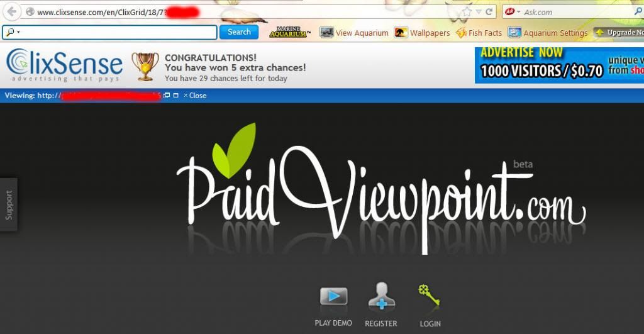Click the PaidViewpoint.com logo

[x=381, y=189]
